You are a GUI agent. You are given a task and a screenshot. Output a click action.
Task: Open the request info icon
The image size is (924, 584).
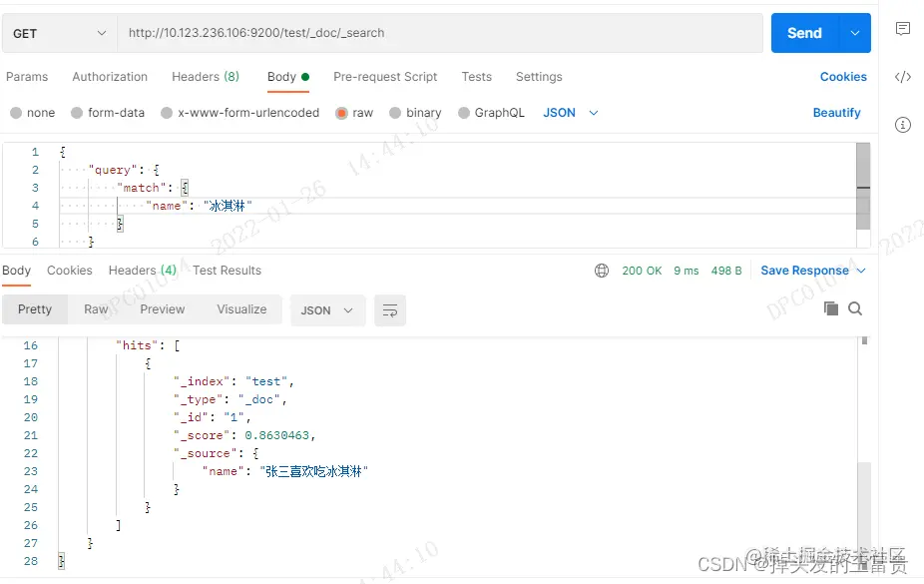pos(902,125)
